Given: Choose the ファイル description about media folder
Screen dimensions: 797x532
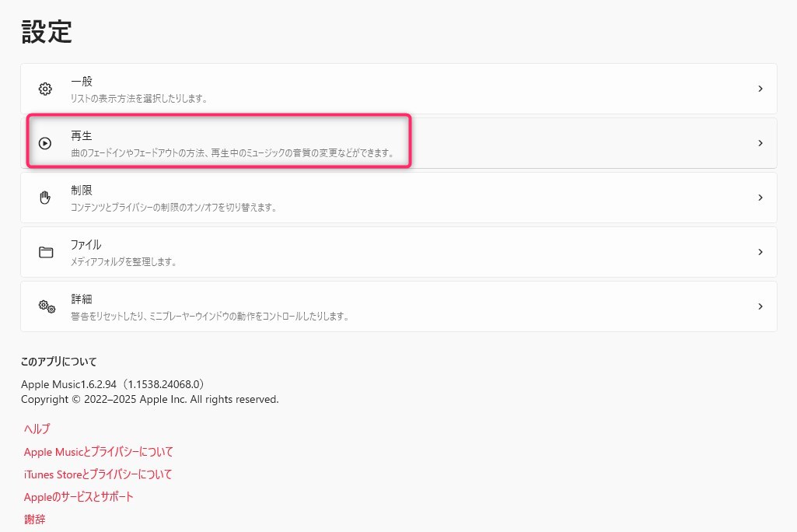Looking at the screenshot, I should (123, 262).
